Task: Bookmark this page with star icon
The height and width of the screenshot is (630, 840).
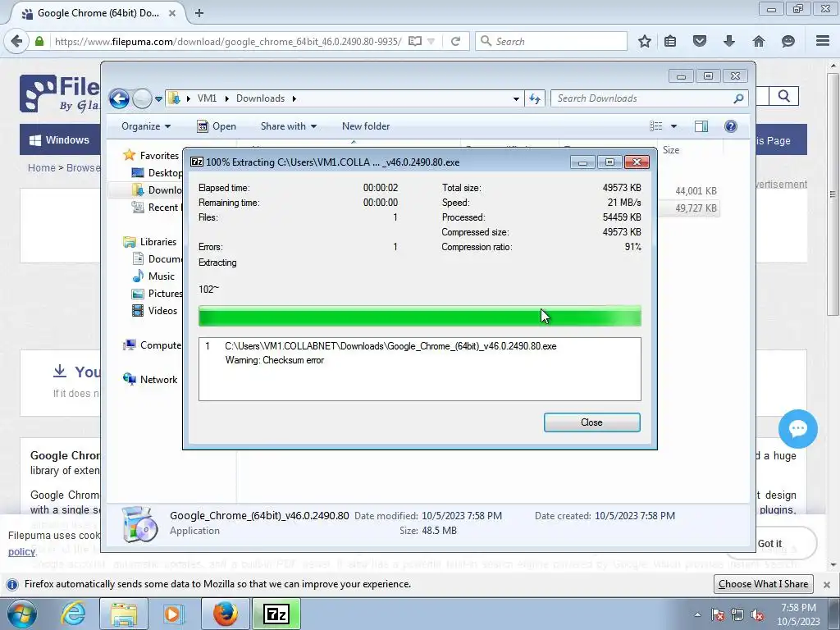Action: click(645, 41)
